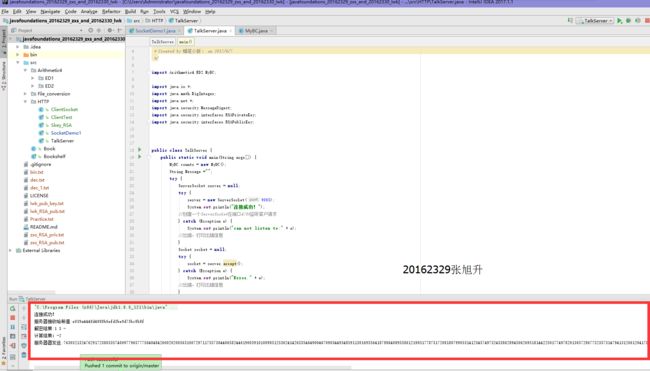The image size is (650, 371).
Task: Click the src breadcrumb in the navigation bar
Action: 133,21
